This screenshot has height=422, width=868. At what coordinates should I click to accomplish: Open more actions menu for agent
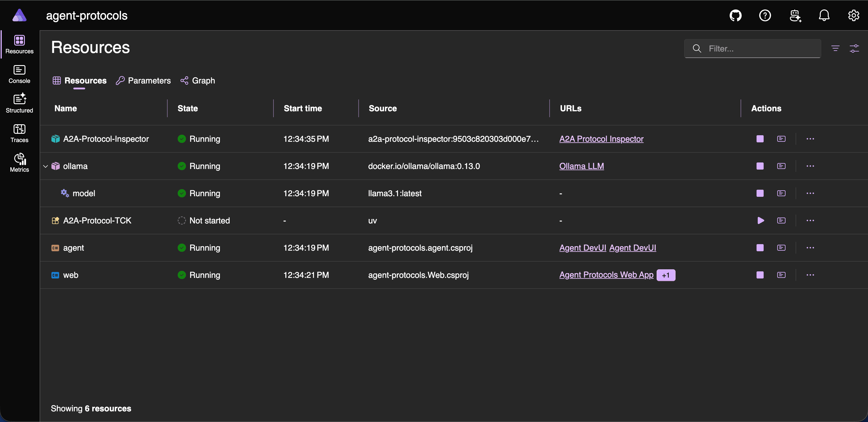[x=810, y=248]
